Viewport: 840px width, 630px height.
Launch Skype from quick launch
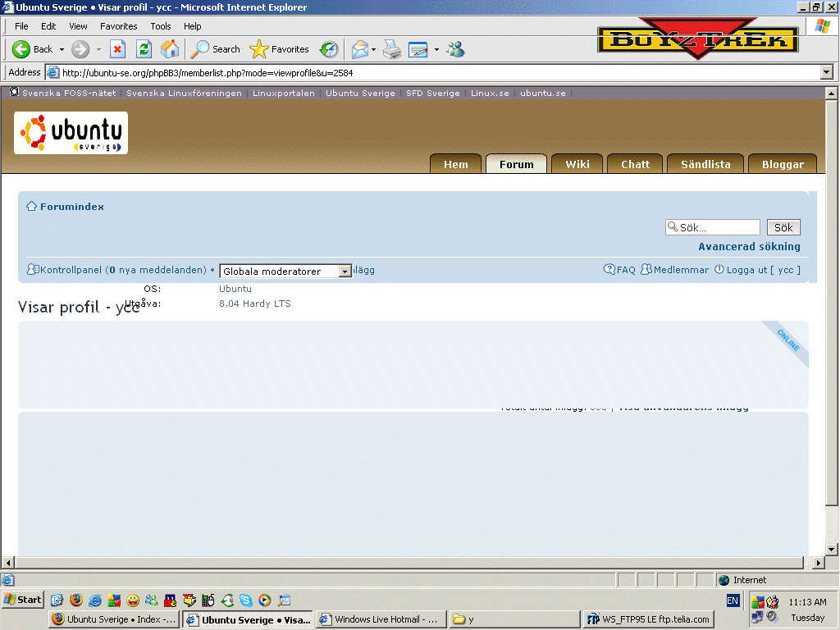(x=246, y=600)
